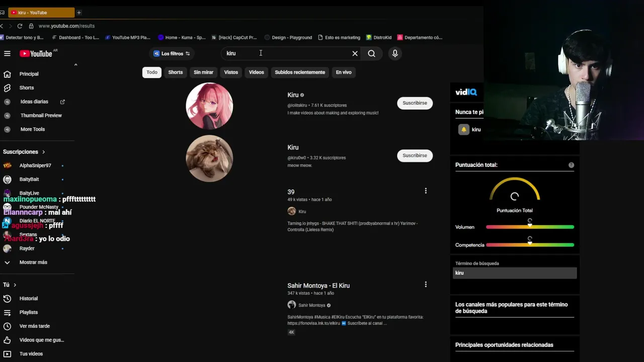The height and width of the screenshot is (362, 644).
Task: Open the Puntuación total help question mark
Action: pyautogui.click(x=571, y=165)
